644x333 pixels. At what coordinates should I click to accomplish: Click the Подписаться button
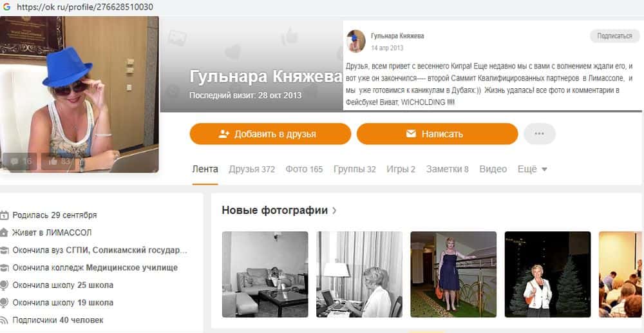[x=615, y=36]
